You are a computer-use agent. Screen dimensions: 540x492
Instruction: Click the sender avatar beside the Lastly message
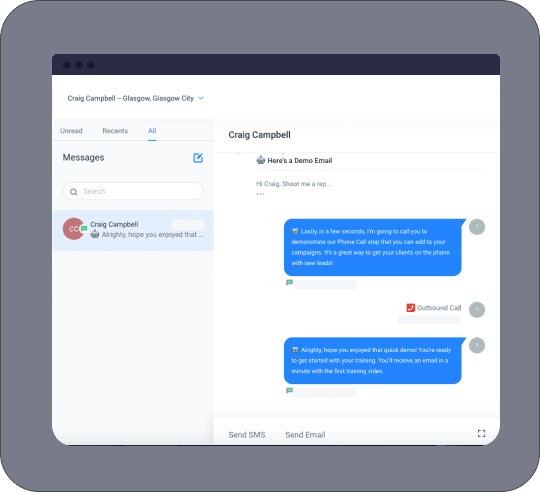click(x=477, y=227)
